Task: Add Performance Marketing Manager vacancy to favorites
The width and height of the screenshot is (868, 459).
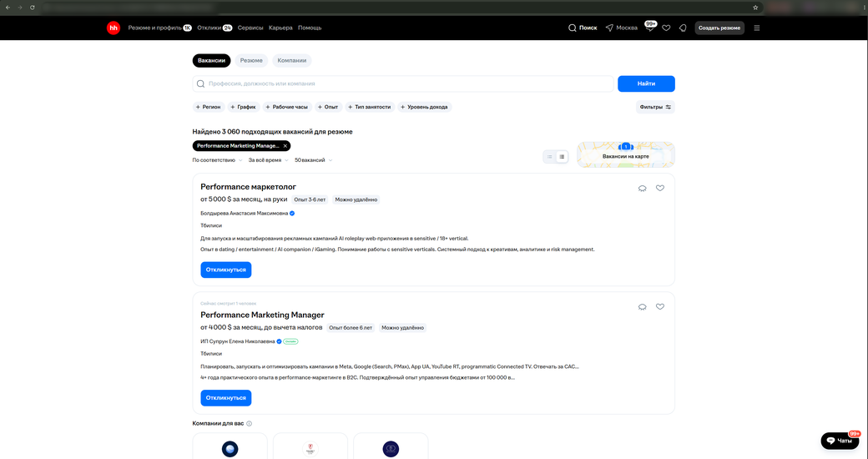Action: (x=660, y=307)
